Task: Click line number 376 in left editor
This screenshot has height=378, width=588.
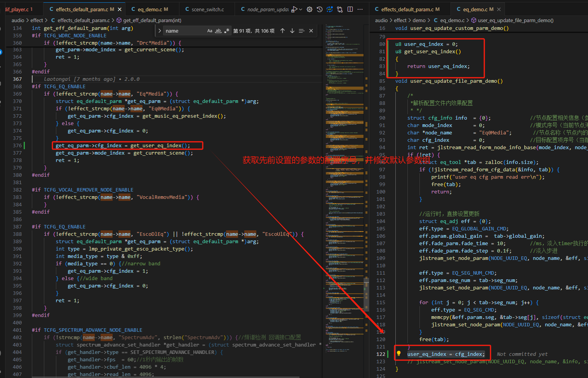Action: point(17,145)
